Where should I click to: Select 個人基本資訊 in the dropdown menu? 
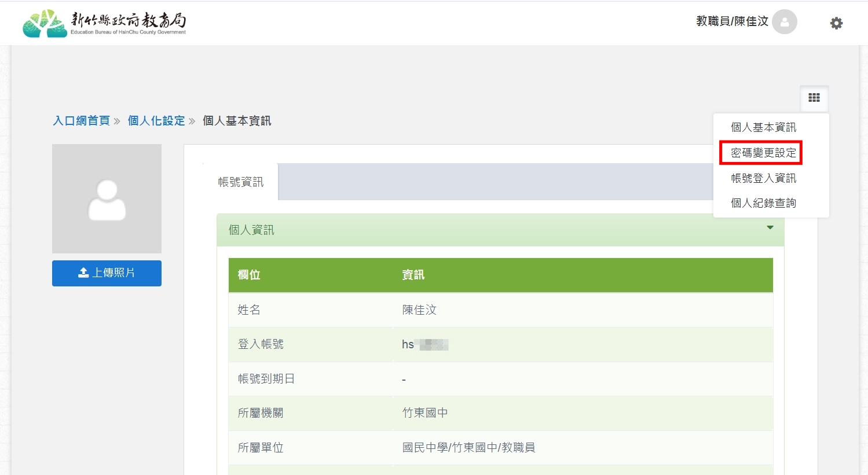tap(763, 127)
